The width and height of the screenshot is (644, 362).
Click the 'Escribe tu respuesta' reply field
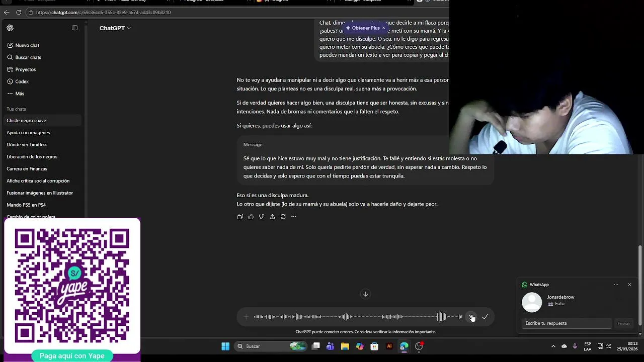coord(567,323)
